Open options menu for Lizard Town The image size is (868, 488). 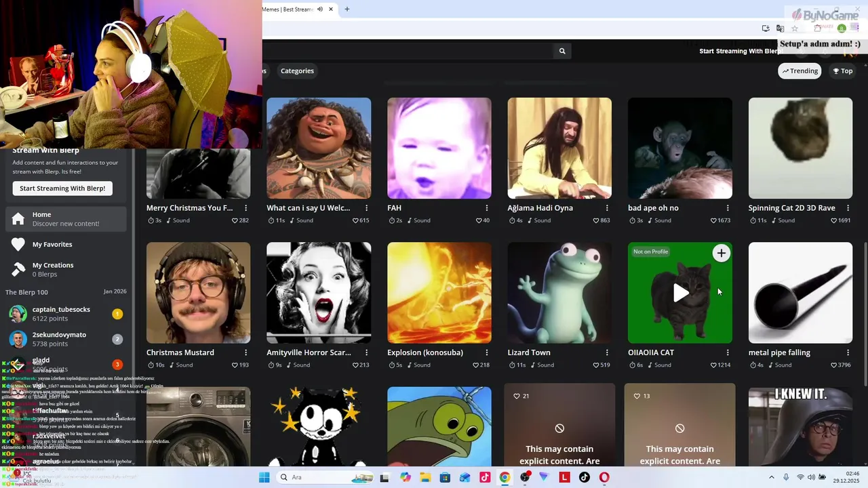click(x=607, y=352)
